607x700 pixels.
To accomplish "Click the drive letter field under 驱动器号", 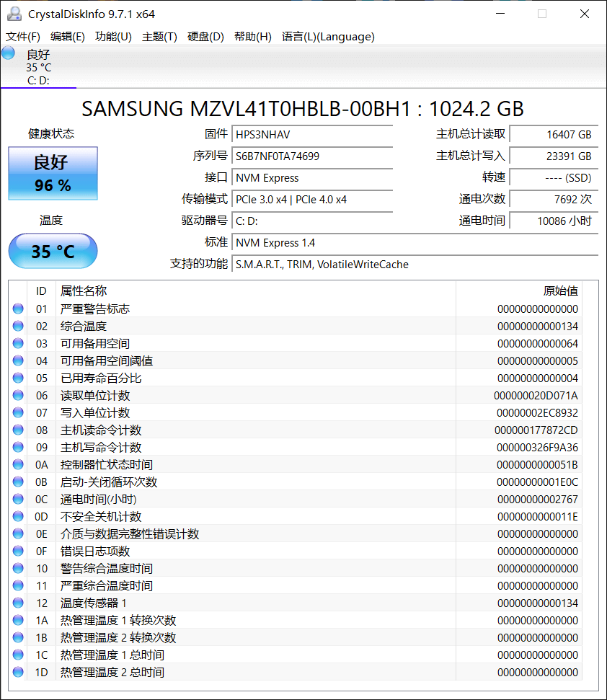I will click(x=312, y=221).
